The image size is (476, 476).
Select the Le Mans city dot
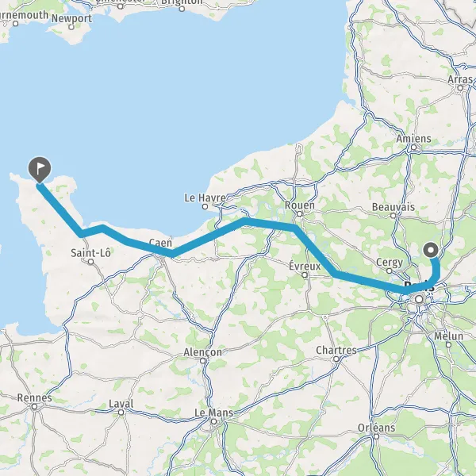click(213, 422)
